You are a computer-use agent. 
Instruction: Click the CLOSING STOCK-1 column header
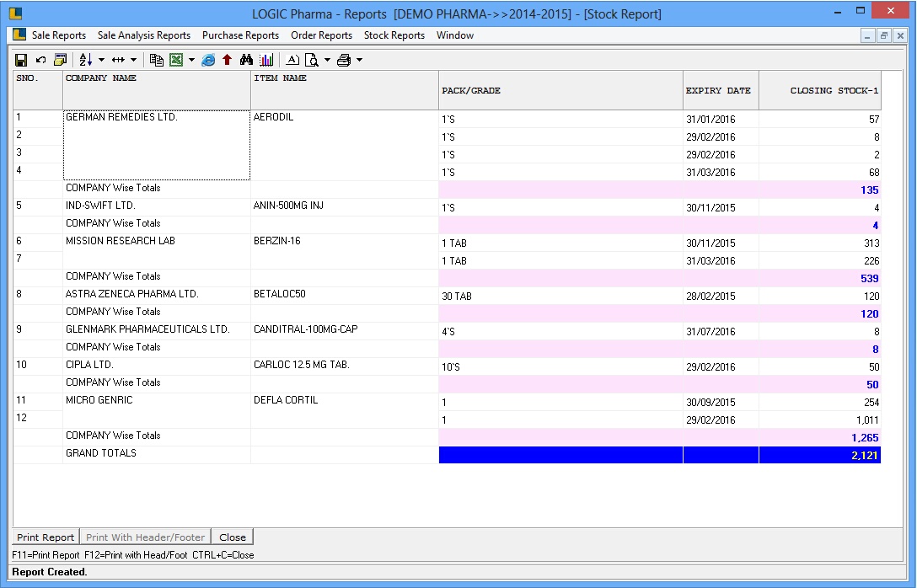820,90
